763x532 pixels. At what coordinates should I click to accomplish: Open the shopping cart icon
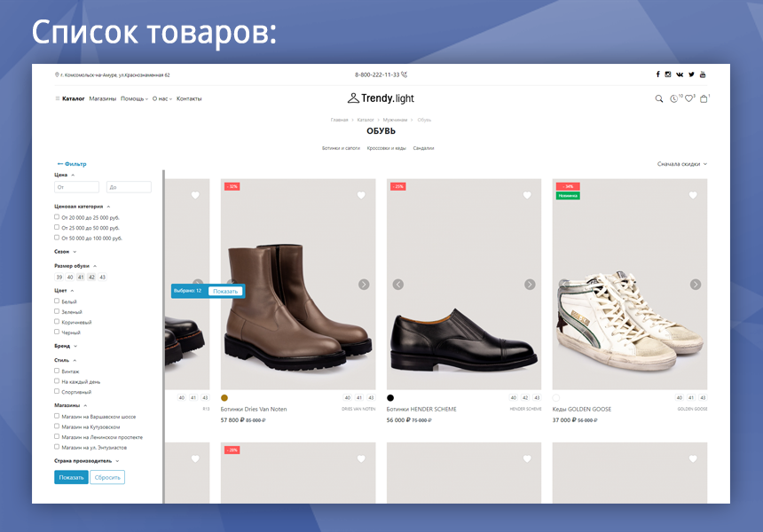click(x=704, y=98)
